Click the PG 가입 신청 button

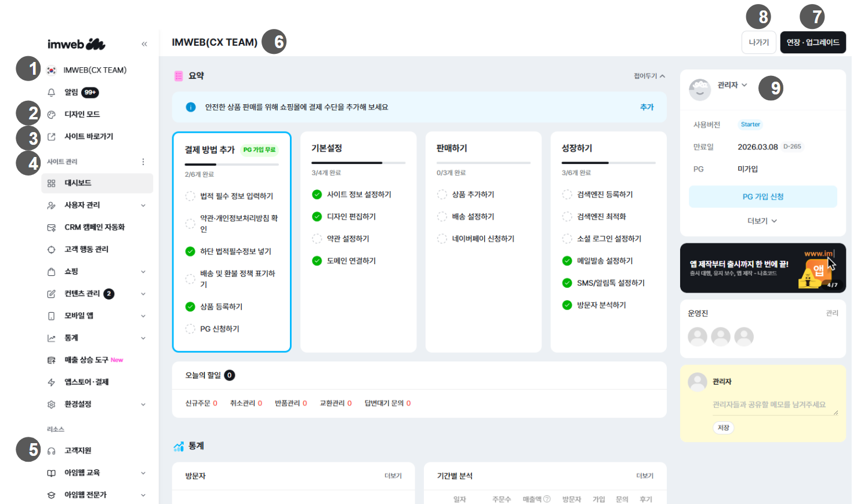pyautogui.click(x=763, y=196)
